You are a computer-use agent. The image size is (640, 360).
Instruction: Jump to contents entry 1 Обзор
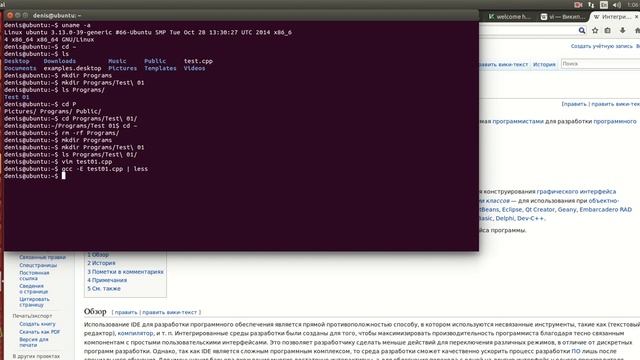click(x=98, y=255)
